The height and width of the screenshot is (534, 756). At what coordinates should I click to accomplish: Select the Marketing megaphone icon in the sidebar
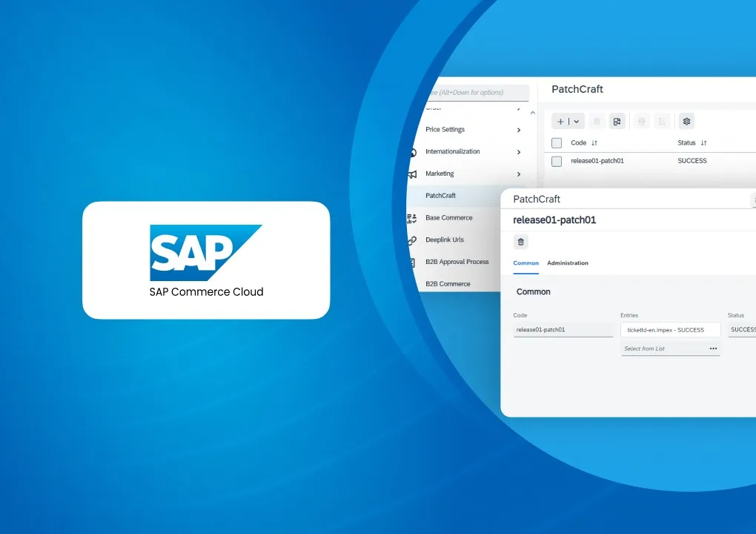tap(411, 174)
